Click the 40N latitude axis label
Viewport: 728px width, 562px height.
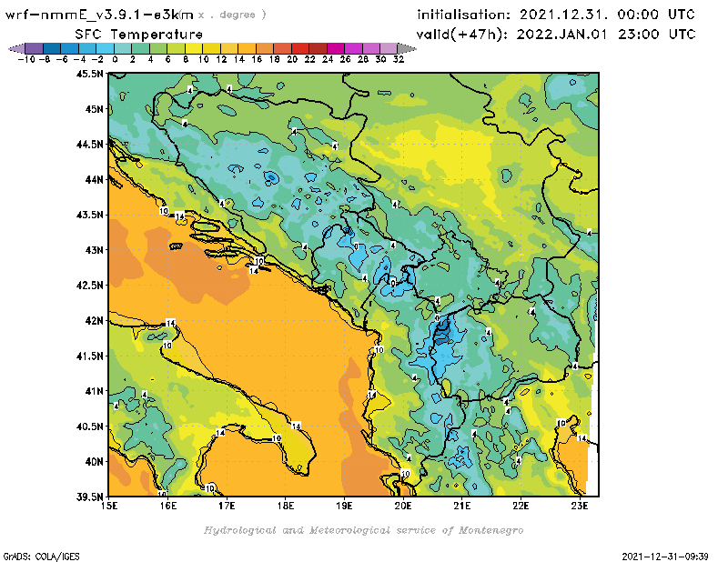click(95, 462)
